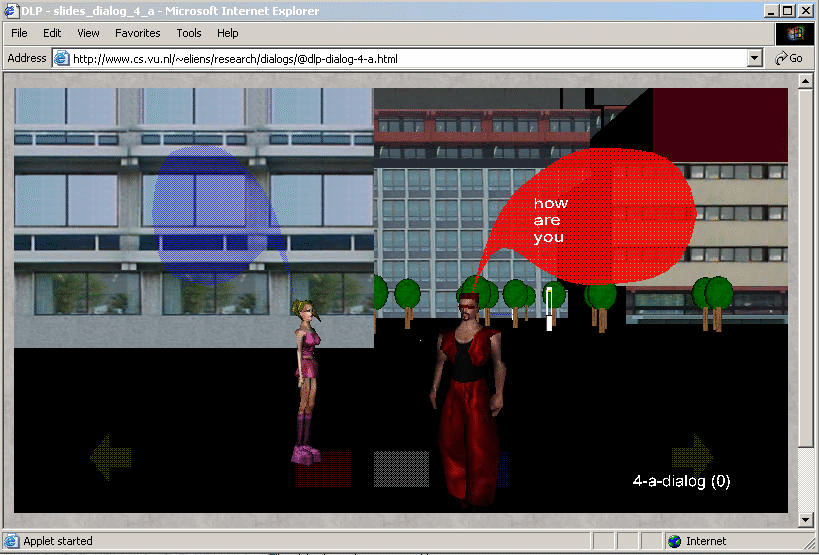The width and height of the screenshot is (819, 555).
Task: Open the Help menu
Action: [x=228, y=33]
